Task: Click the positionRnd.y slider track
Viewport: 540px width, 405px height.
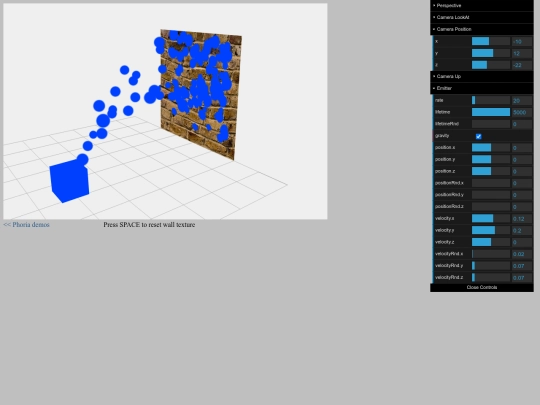Action: point(491,195)
